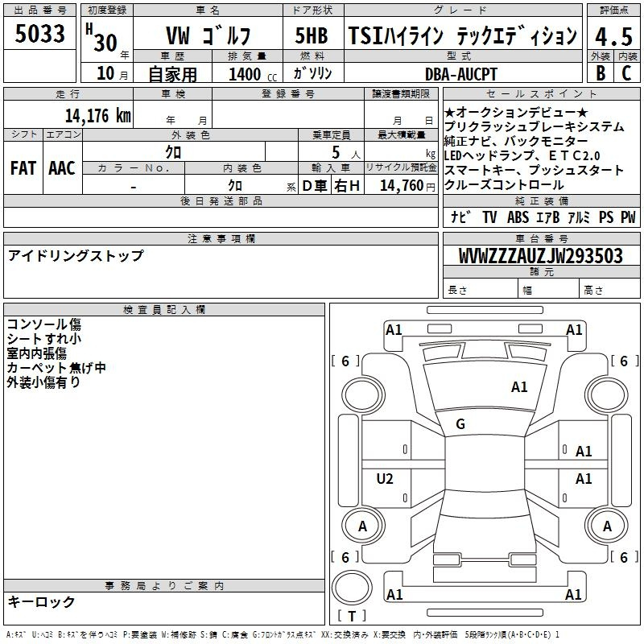Screen dimensions: 644x644
Task: Click the A1 mark on the hood
Action: point(519,387)
